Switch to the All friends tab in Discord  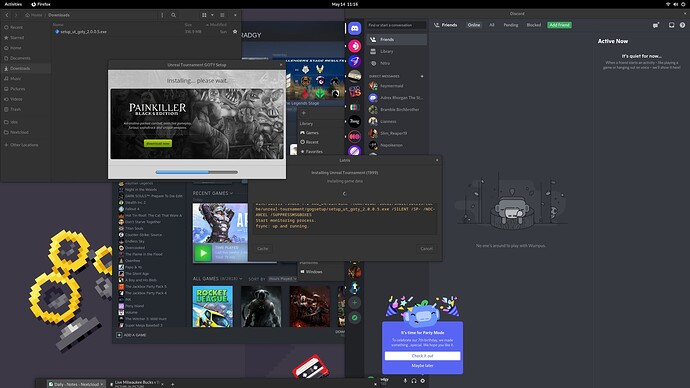492,25
